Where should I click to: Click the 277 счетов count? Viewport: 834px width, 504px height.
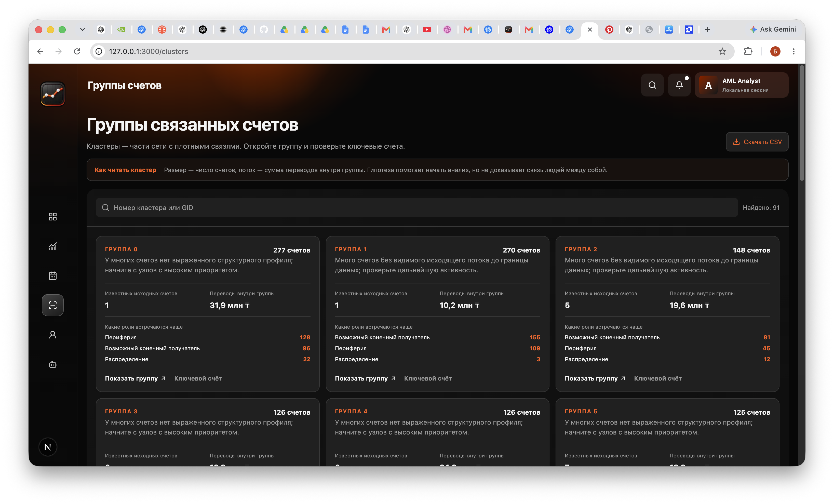point(291,250)
